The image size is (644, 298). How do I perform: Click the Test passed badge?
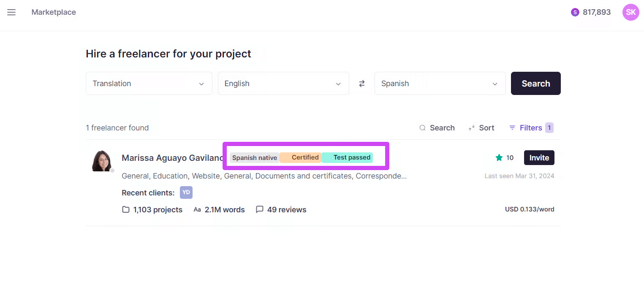(347, 157)
